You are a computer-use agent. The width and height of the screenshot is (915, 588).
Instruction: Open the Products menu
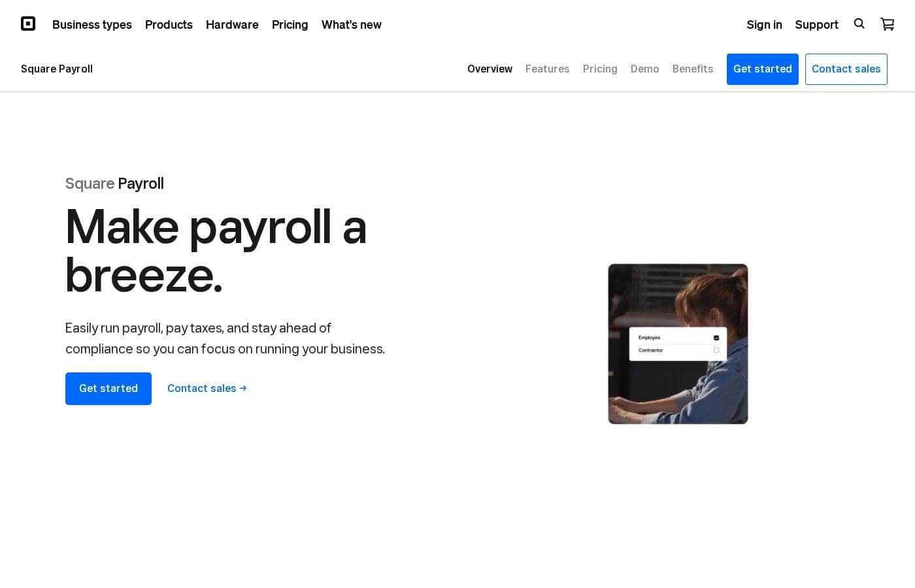pyautogui.click(x=169, y=25)
